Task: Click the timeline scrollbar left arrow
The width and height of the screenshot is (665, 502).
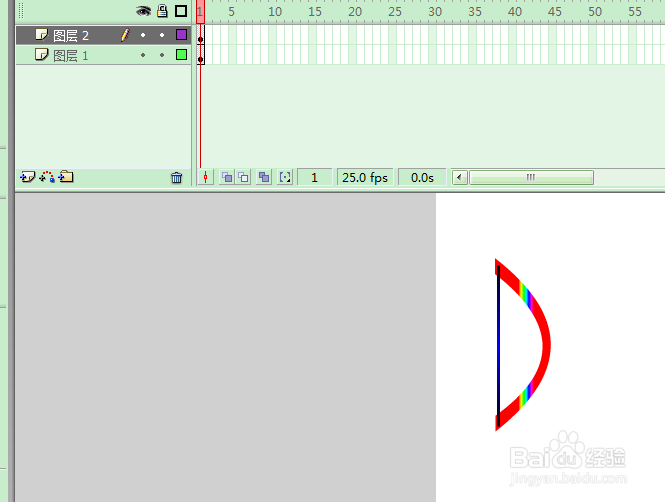Action: tap(460, 177)
